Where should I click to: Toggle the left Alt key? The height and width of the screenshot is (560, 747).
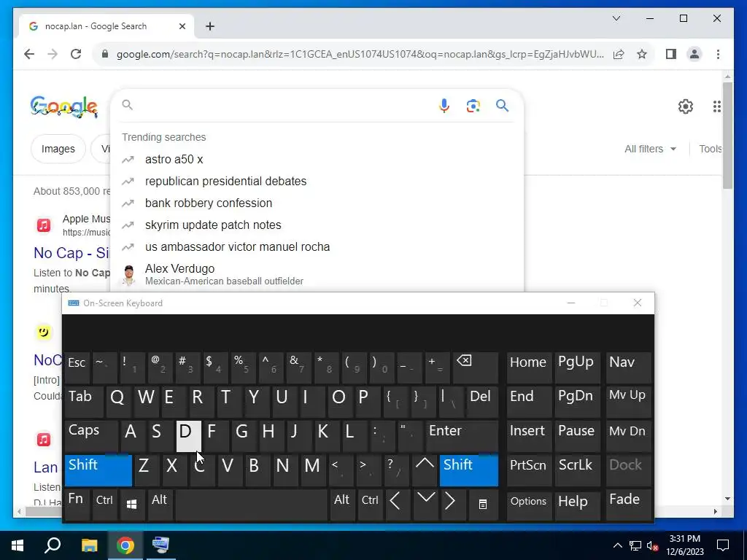(160, 505)
